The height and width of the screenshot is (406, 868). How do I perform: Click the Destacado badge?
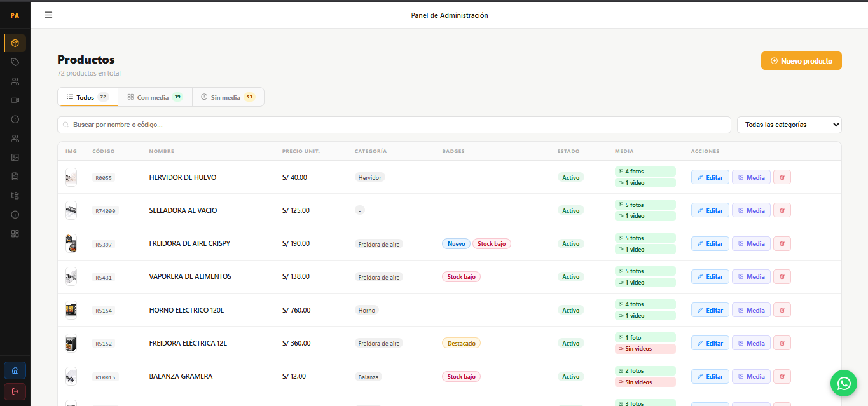coord(462,343)
